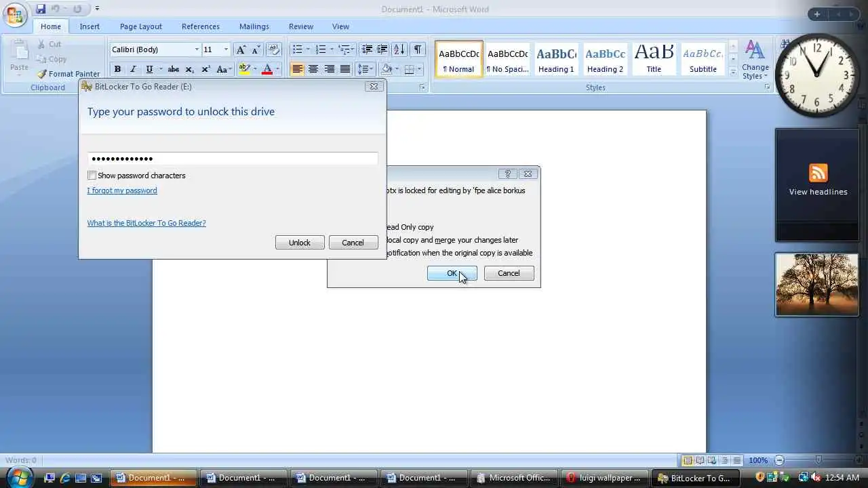Screen dimensions: 868x488
Task: Show paragraph marks with pilcrow icon
Action: click(418, 49)
